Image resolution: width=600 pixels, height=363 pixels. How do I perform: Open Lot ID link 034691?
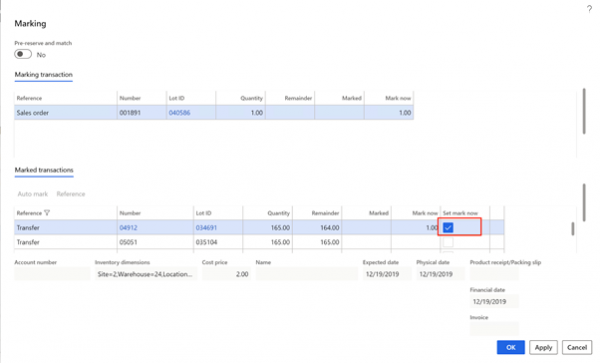[x=206, y=228]
